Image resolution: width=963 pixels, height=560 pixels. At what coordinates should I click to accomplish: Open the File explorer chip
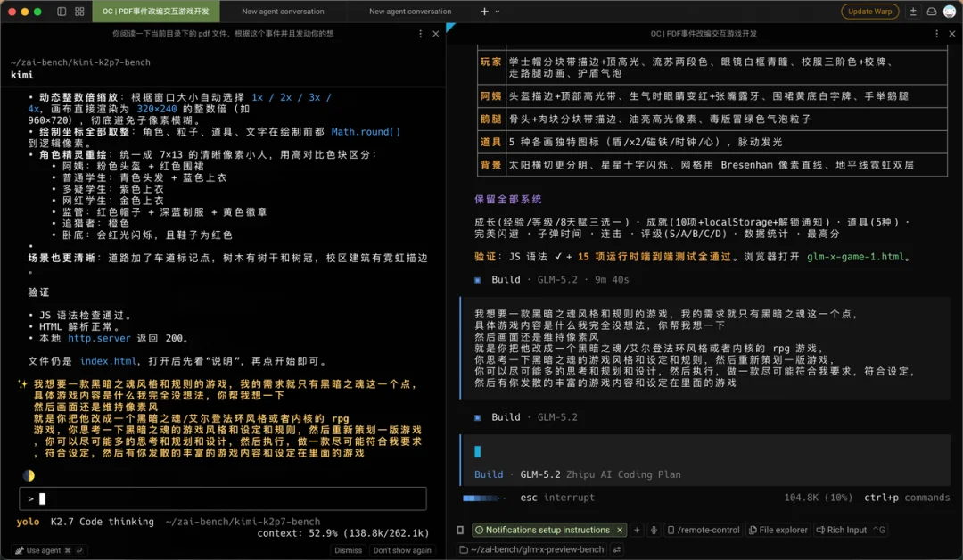(x=778, y=530)
